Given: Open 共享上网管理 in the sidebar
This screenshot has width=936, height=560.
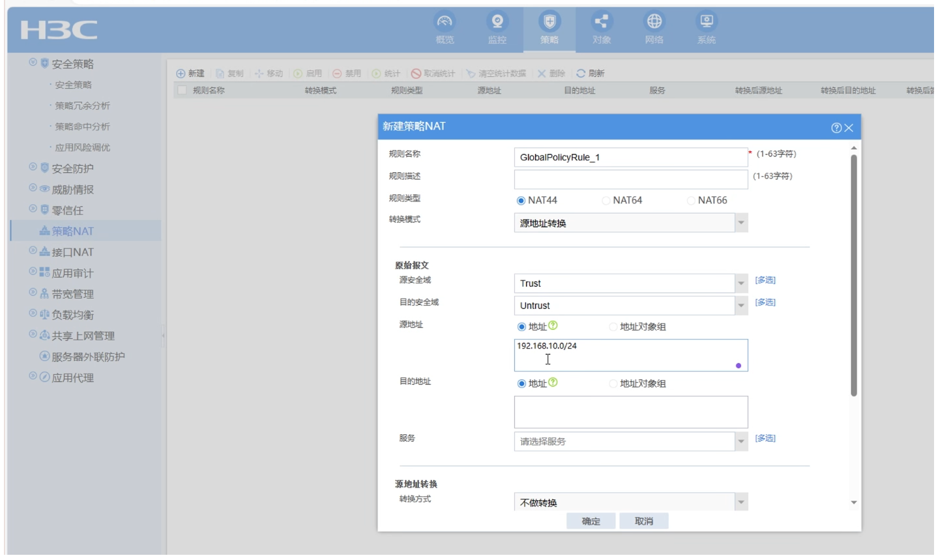Looking at the screenshot, I should point(83,336).
